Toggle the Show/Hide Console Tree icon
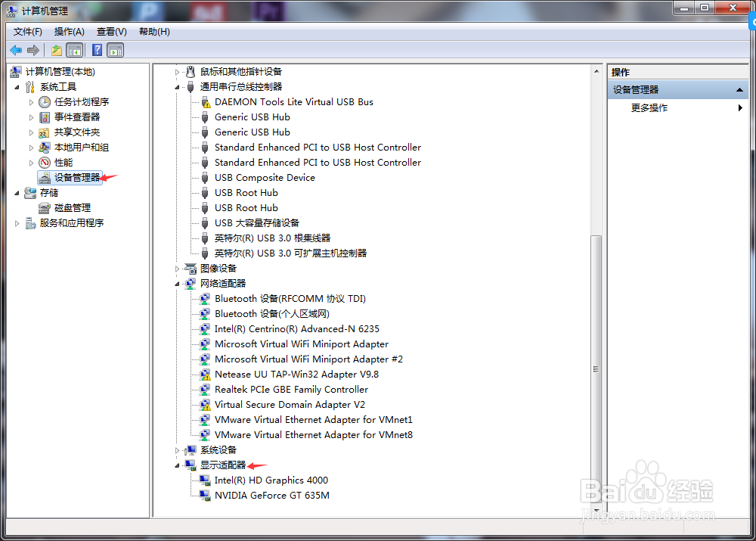The width and height of the screenshot is (756, 541). [75, 50]
